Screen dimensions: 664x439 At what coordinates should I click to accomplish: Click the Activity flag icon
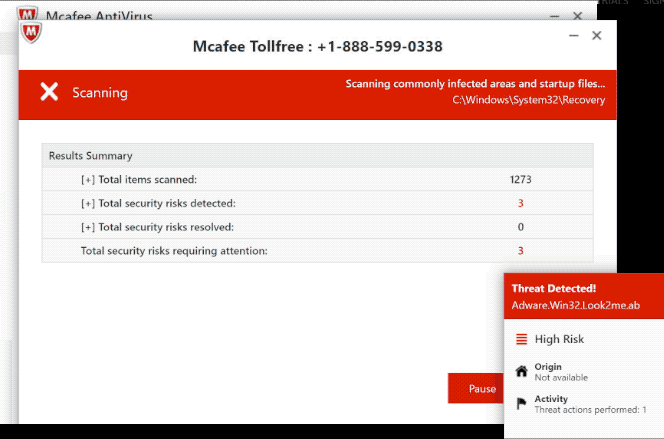[x=521, y=404]
